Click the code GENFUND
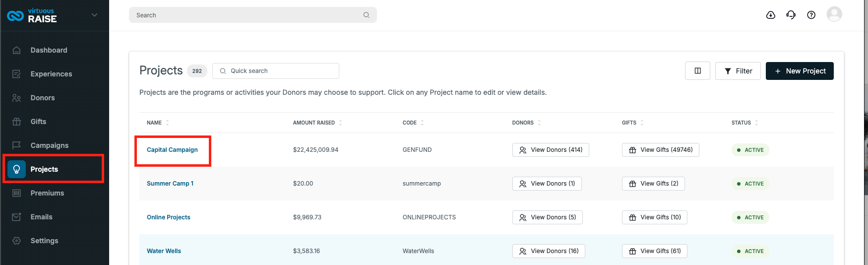Screen dimensions: 868x265 click(x=417, y=150)
